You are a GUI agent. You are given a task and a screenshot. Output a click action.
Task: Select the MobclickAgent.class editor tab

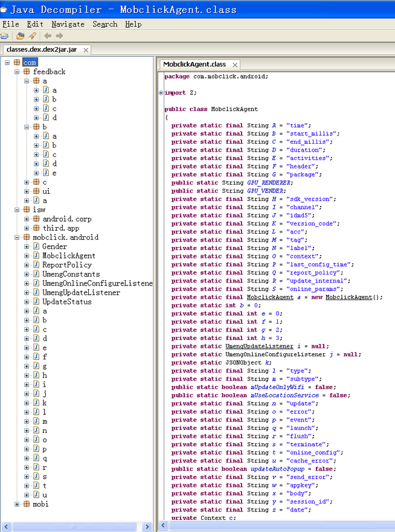(194, 64)
